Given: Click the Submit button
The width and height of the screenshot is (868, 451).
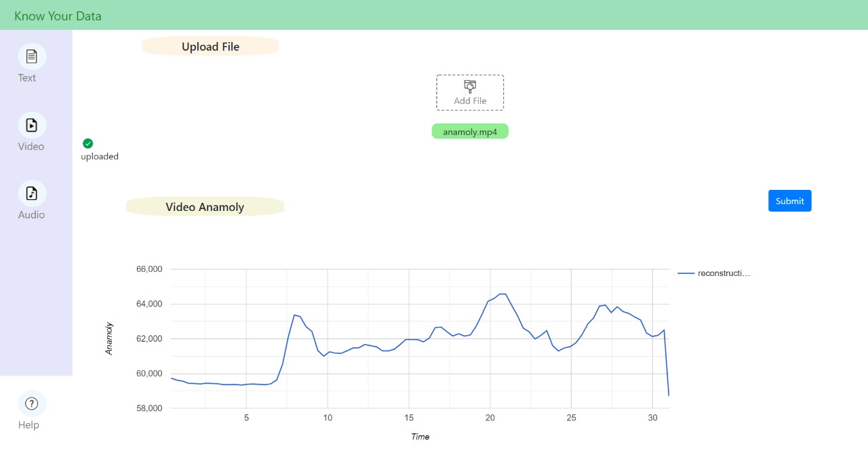Looking at the screenshot, I should pos(789,201).
